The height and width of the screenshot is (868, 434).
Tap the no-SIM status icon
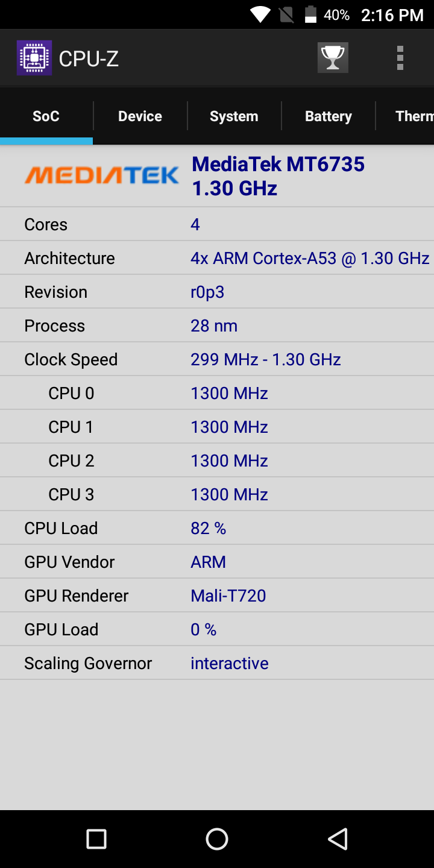click(x=287, y=14)
